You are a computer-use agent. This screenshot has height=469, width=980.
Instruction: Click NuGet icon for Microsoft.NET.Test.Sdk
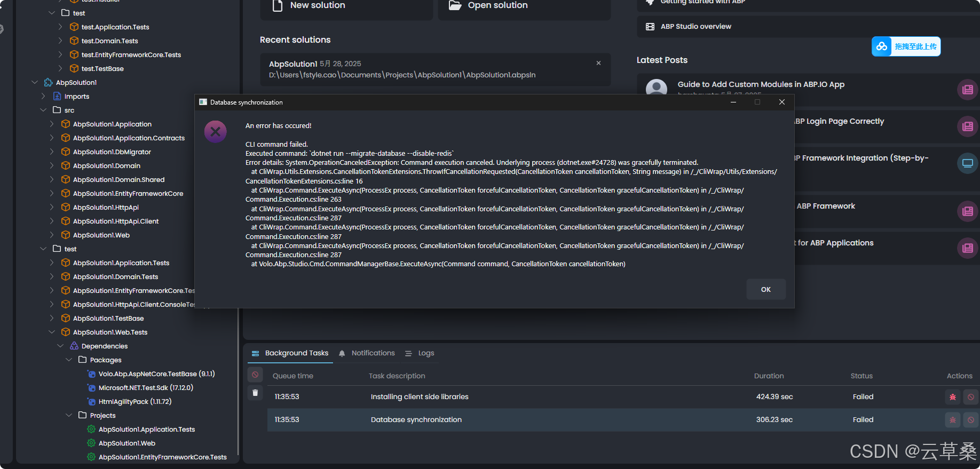(x=91, y=387)
